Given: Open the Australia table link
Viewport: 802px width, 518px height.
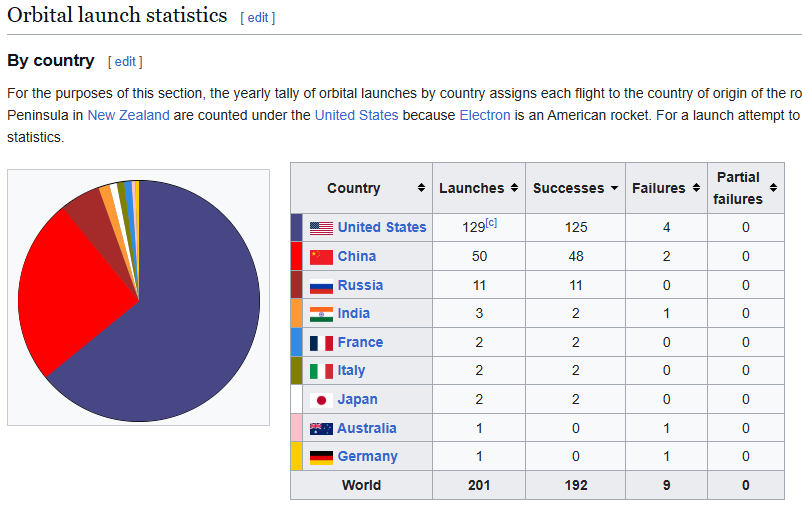Looking at the screenshot, I should (367, 429).
